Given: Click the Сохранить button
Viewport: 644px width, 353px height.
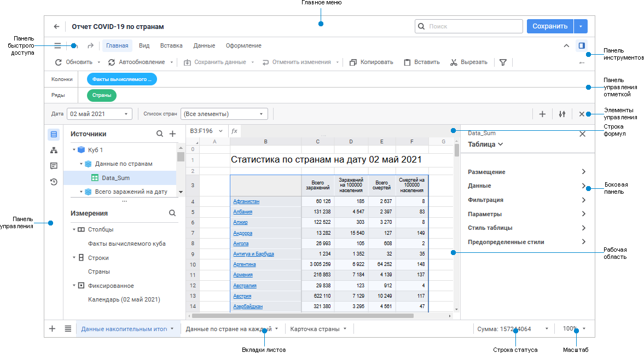Looking at the screenshot, I should (x=550, y=26).
